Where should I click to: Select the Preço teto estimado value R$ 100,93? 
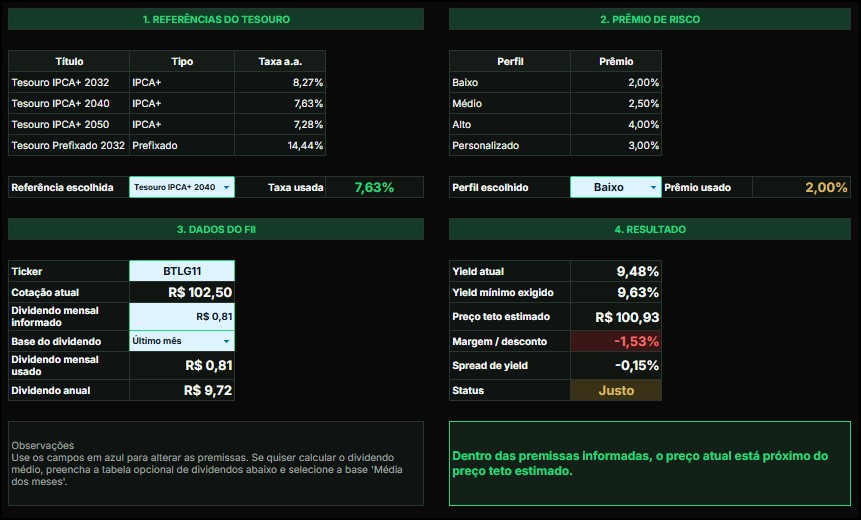point(616,317)
